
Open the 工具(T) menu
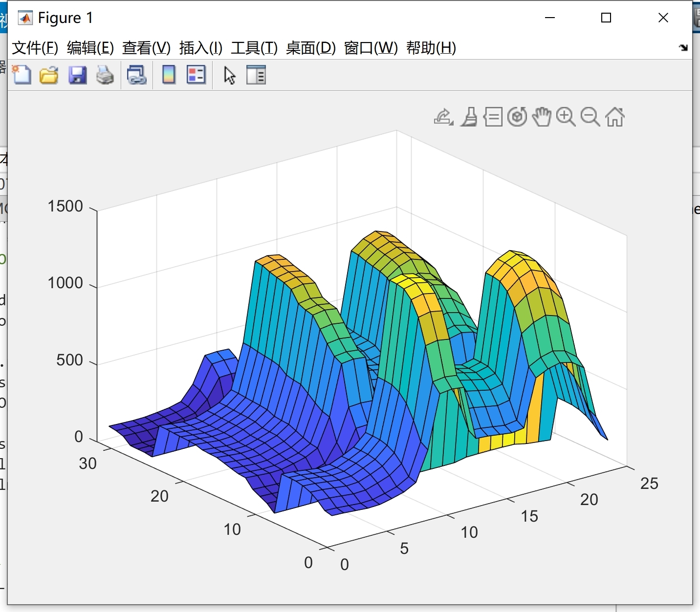pos(254,48)
